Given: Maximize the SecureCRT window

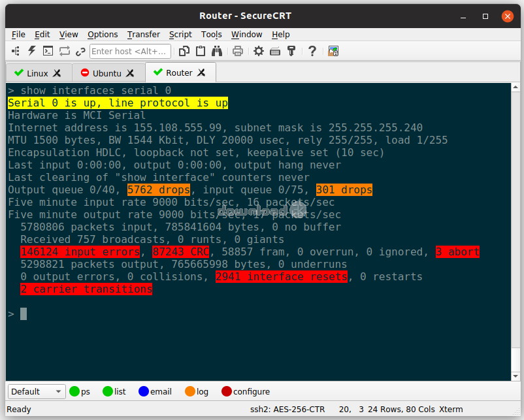Looking at the screenshot, I should [485, 16].
